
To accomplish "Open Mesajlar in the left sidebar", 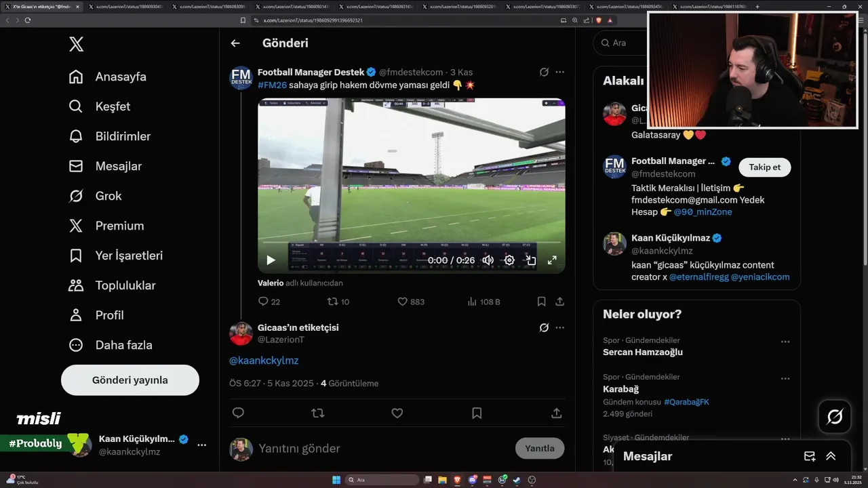I will [x=105, y=166].
